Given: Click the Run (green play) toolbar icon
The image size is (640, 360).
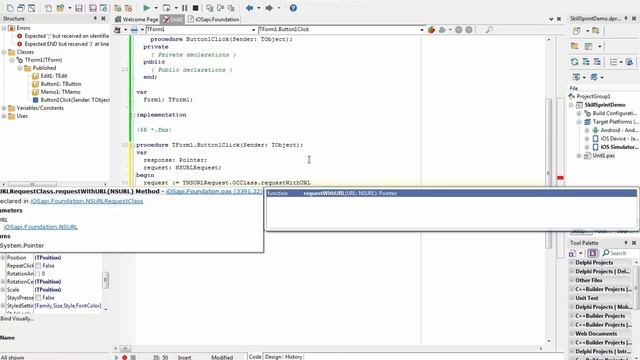Looking at the screenshot, I should (147, 8).
